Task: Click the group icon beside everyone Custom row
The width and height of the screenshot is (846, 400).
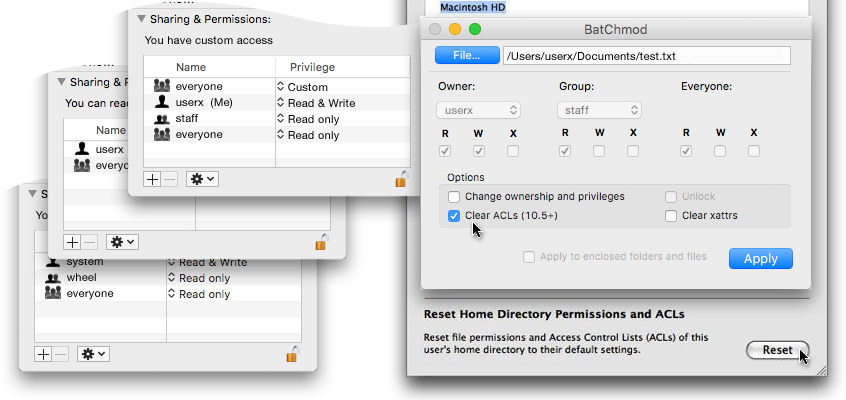Action: (161, 86)
